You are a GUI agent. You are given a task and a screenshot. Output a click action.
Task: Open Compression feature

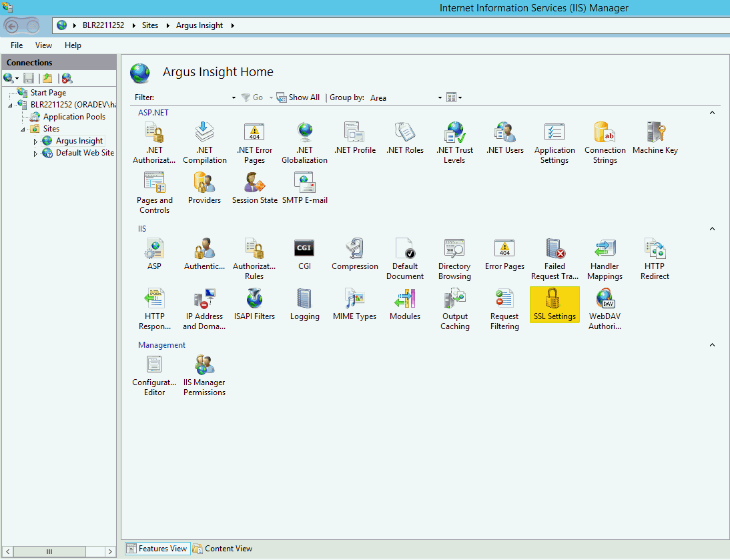coord(355,254)
